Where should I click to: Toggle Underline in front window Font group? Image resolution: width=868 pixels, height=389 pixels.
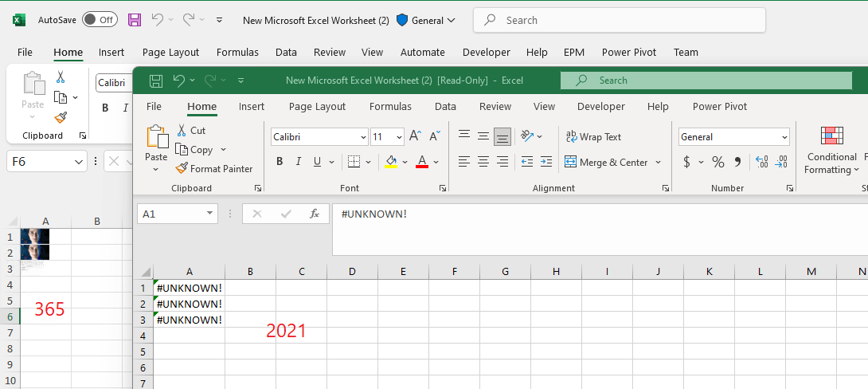tap(317, 162)
